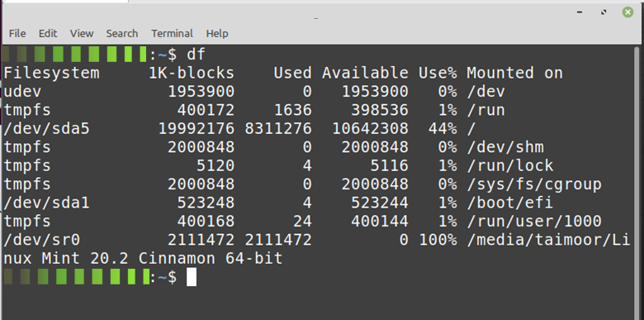
Task: Click the '19992176' block size value
Action: (x=197, y=129)
